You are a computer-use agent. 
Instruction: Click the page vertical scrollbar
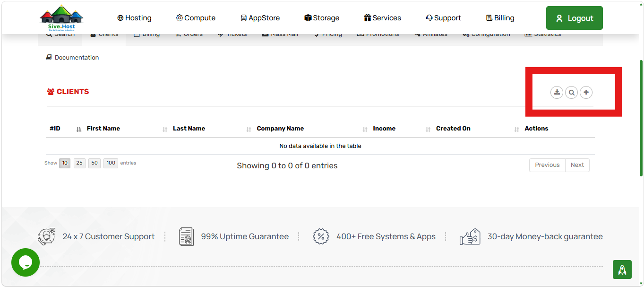click(x=641, y=118)
